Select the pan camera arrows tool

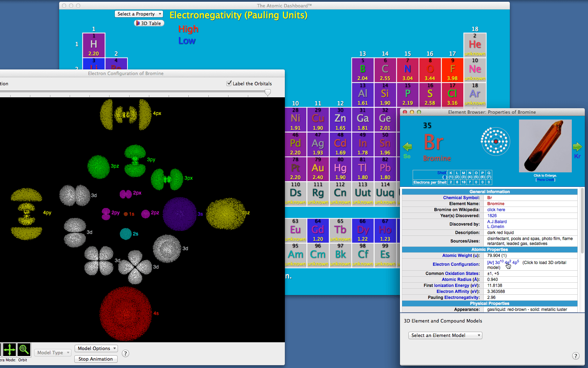pyautogui.click(x=10, y=350)
